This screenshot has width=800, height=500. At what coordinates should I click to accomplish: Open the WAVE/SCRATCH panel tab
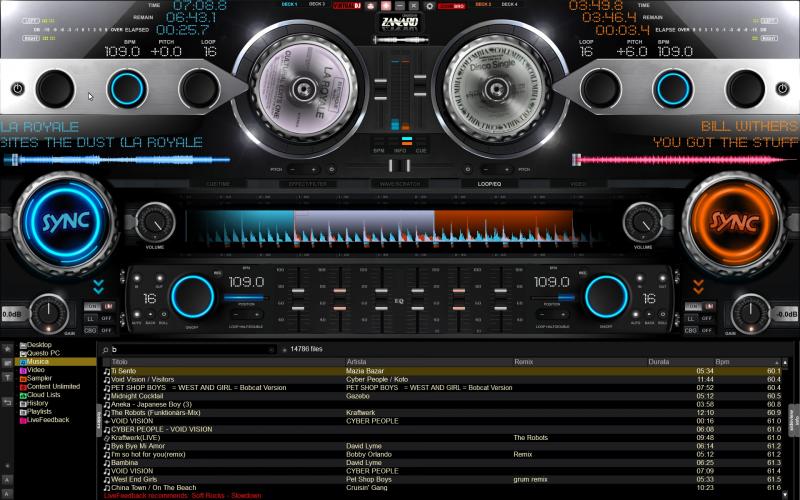pos(401,184)
